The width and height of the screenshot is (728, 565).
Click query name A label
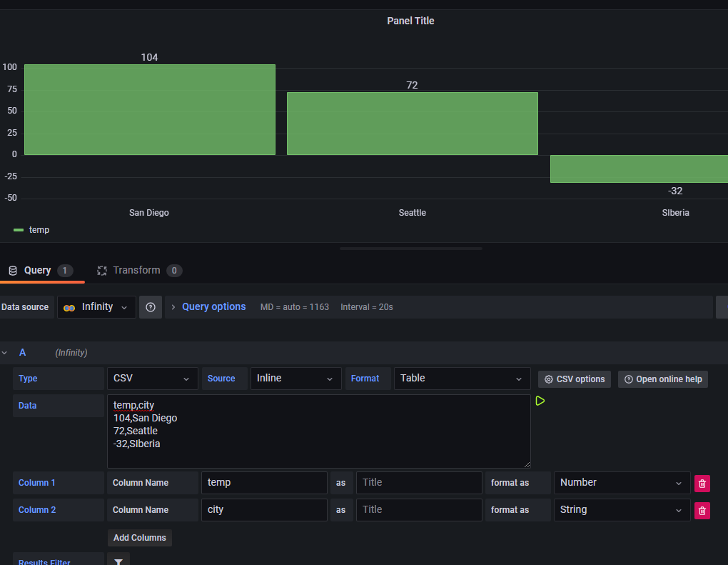coord(22,353)
